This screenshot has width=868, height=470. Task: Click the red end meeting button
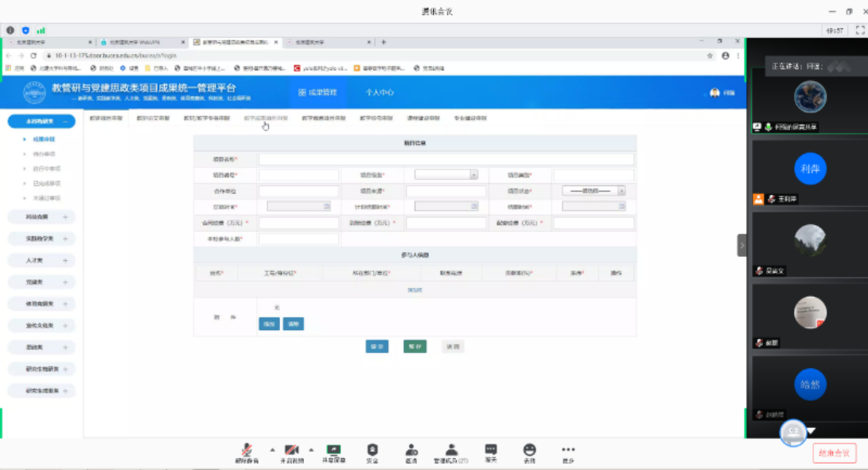[x=834, y=453]
